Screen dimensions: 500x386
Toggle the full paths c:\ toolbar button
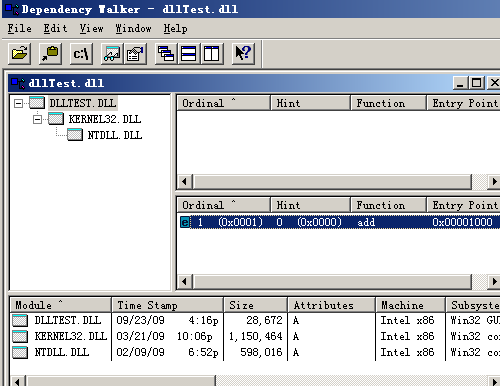[81, 54]
